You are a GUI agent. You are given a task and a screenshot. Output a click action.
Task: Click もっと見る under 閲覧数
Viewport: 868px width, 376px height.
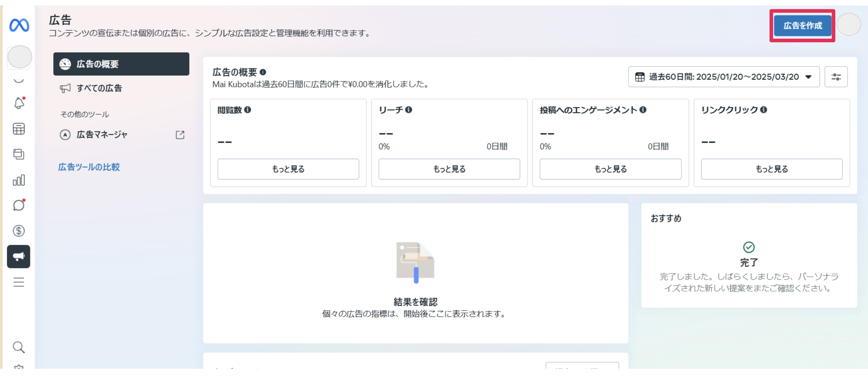288,169
